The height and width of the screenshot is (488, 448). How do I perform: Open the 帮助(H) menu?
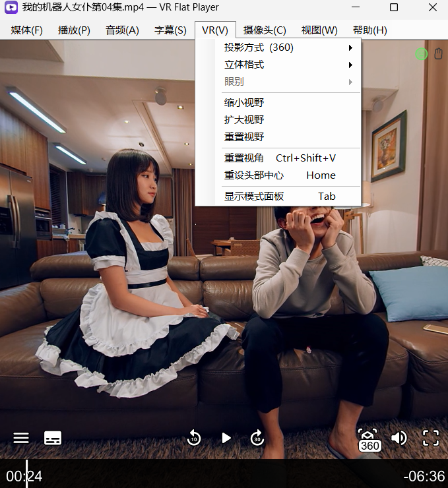tap(370, 30)
